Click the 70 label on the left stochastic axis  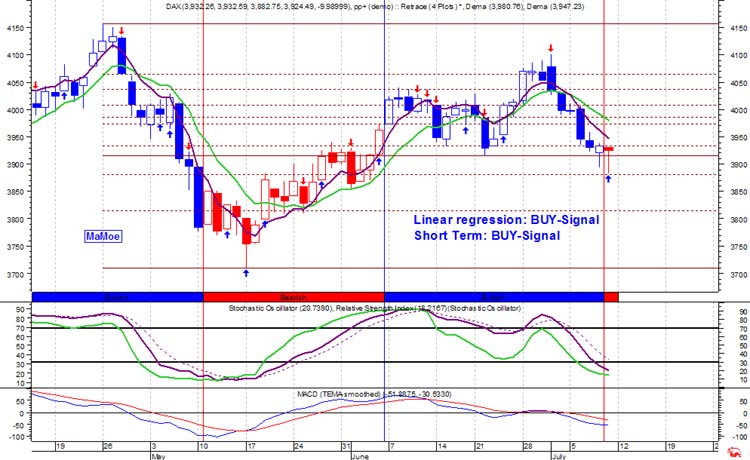pos(20,329)
